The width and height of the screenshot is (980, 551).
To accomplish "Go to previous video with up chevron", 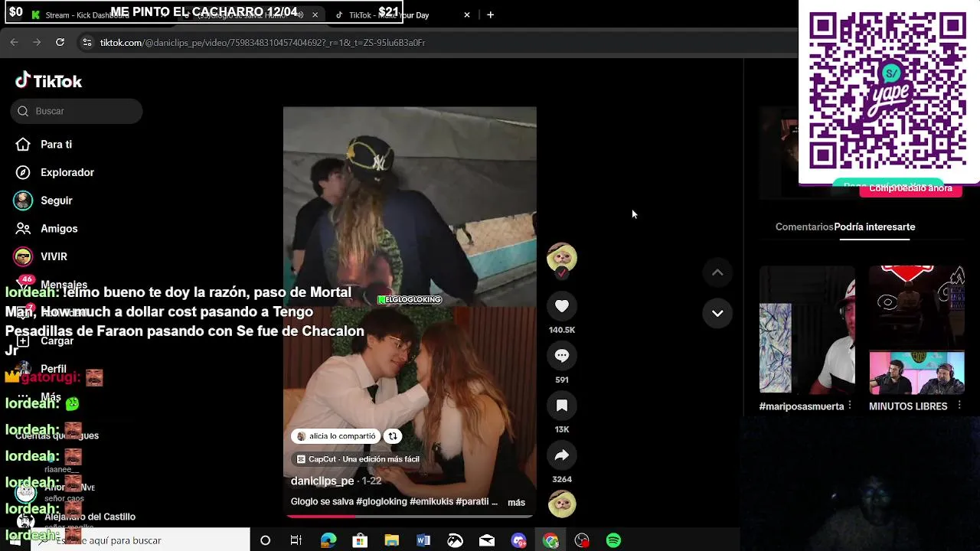I will 717,272.
